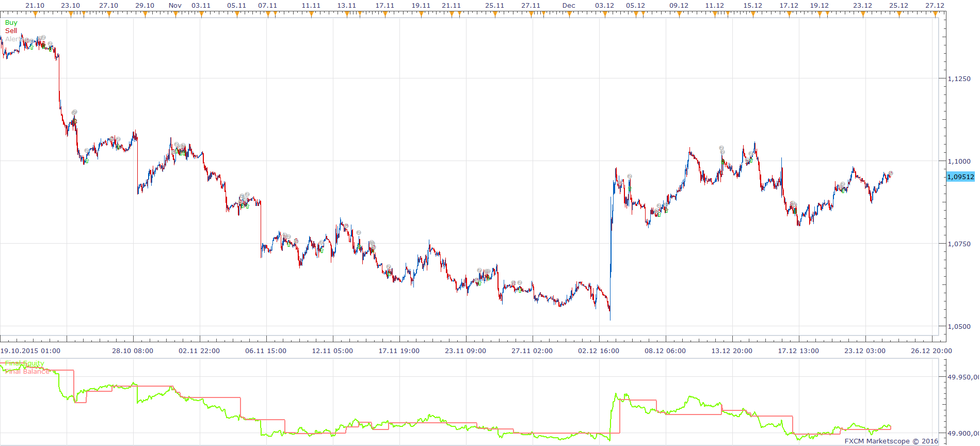The image size is (980, 446).
Task: Click the orange marker directly beneath 19.12
Action: pyautogui.click(x=820, y=14)
